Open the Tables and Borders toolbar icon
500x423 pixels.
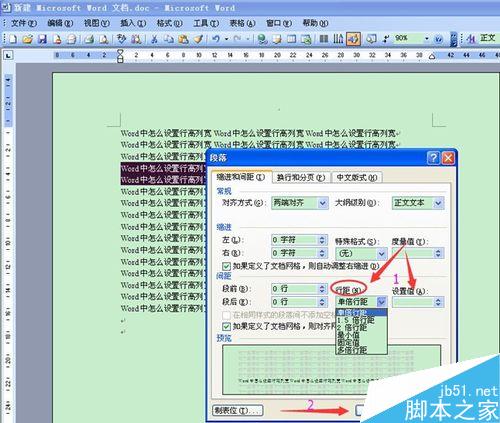click(x=277, y=39)
